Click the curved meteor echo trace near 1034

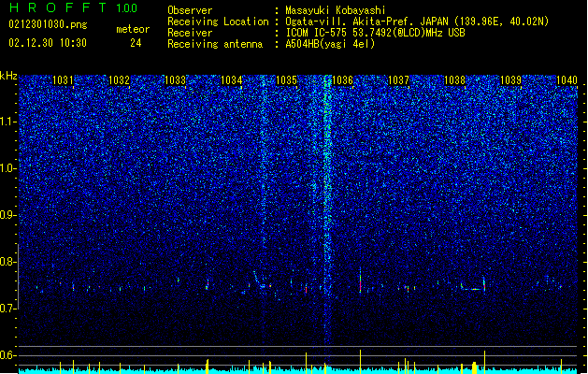tap(260, 280)
